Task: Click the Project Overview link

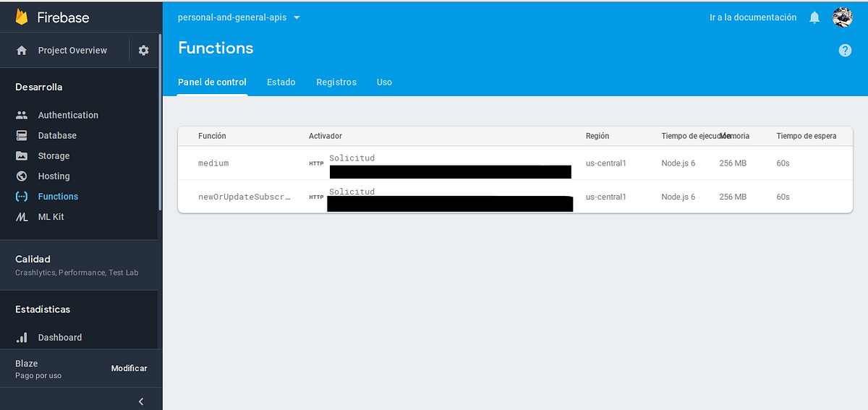Action: coord(72,51)
